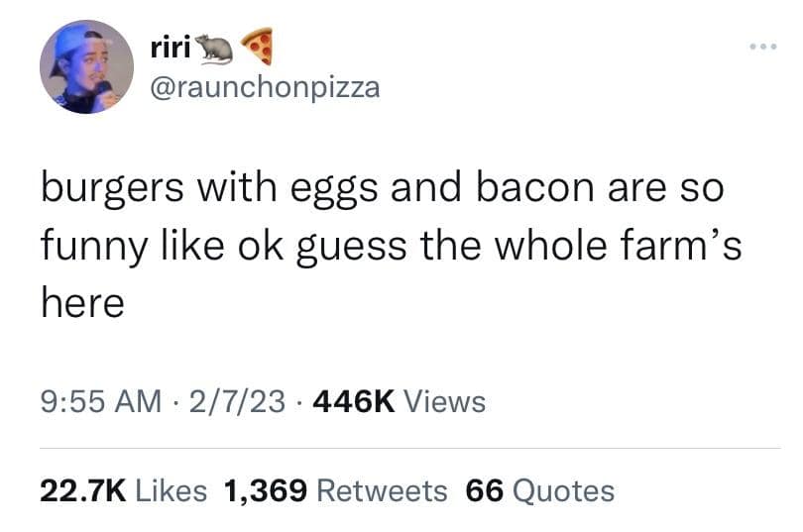Open the @raunchonpizza handle link
Screen dimensions: 803x532
(266, 87)
